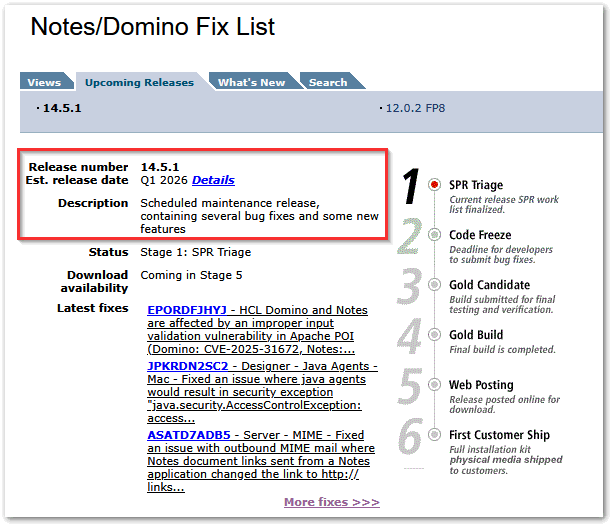This screenshot has width=612, height=526.
Task: Click the First Customer Ship stage marker
Action: 434,434
